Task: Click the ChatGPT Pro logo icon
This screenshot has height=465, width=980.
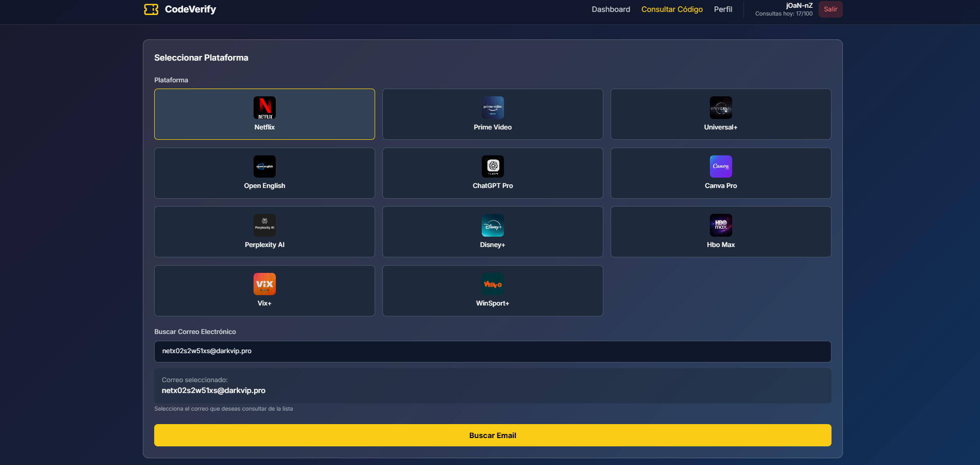Action: tap(493, 166)
